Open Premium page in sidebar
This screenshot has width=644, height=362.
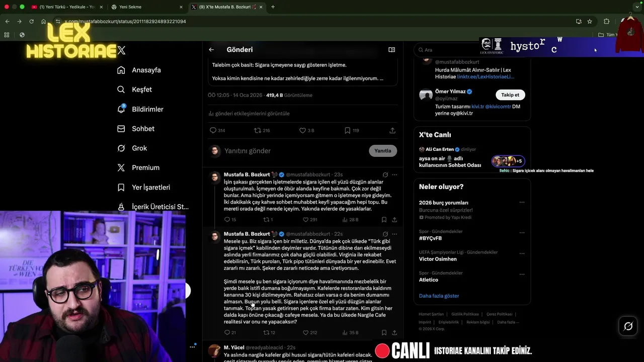(x=138, y=167)
